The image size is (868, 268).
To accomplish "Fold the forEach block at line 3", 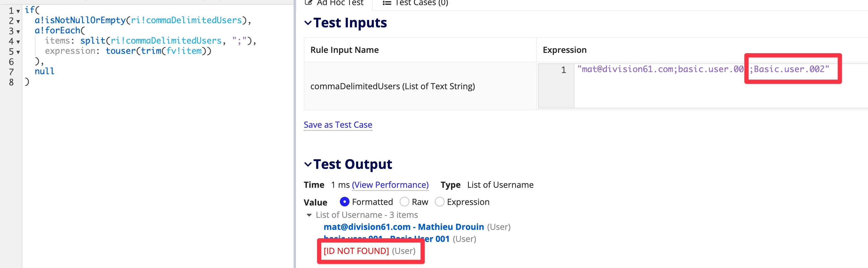I will pos(18,32).
